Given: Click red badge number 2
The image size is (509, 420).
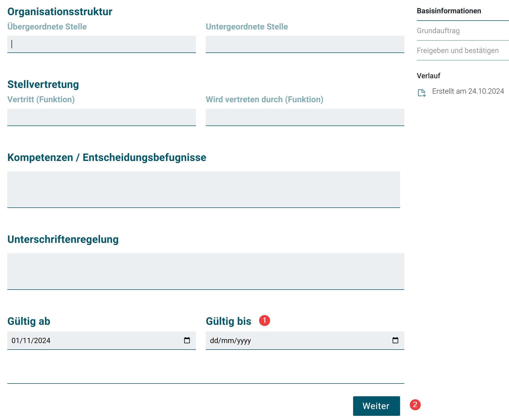Looking at the screenshot, I should point(415,405).
